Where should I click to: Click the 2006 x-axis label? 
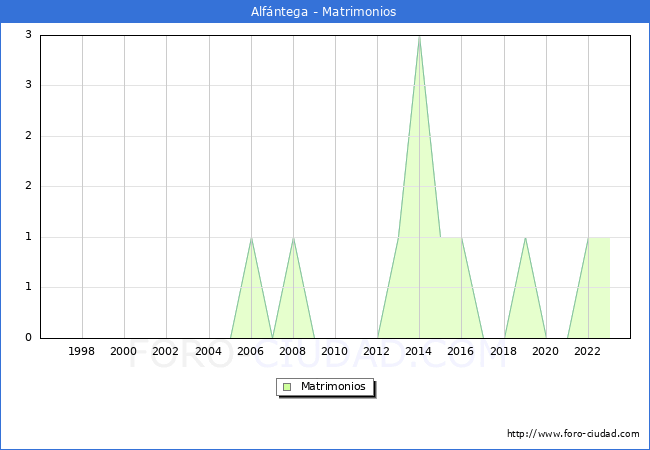tap(250, 351)
